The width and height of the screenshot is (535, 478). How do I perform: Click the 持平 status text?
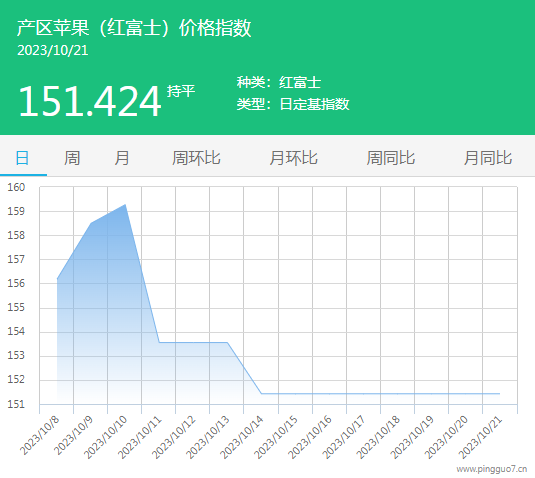point(181,91)
